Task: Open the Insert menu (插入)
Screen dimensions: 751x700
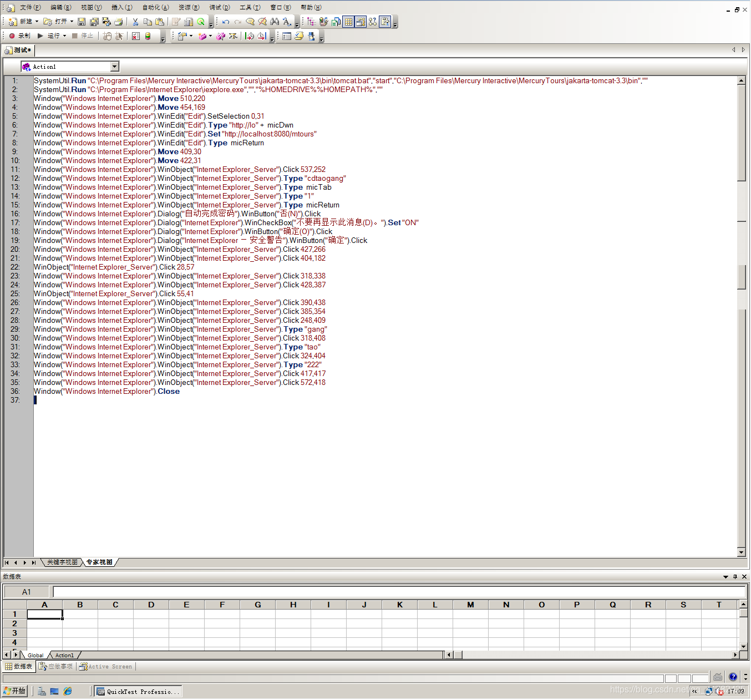Action: 121,7
